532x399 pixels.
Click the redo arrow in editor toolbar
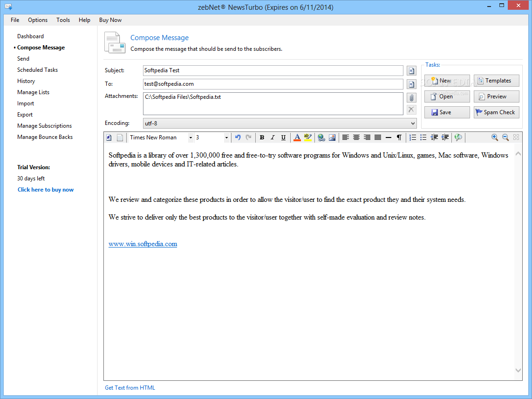tap(249, 137)
